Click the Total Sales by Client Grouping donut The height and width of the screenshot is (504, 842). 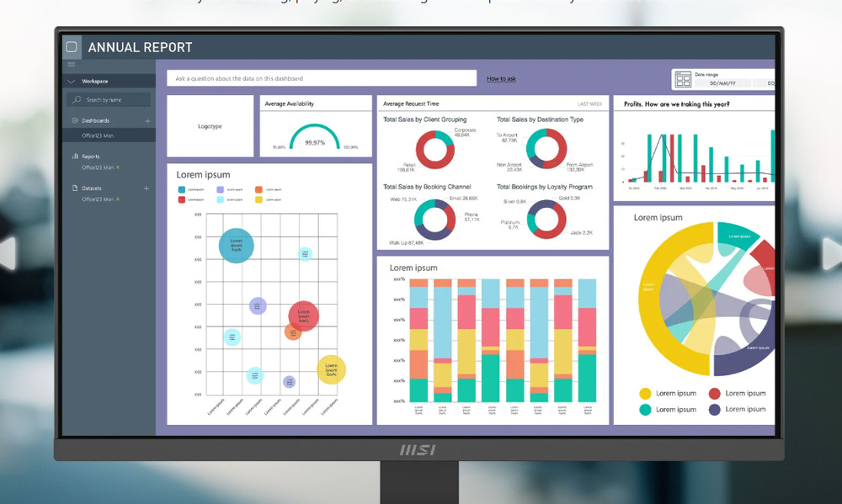(x=435, y=150)
